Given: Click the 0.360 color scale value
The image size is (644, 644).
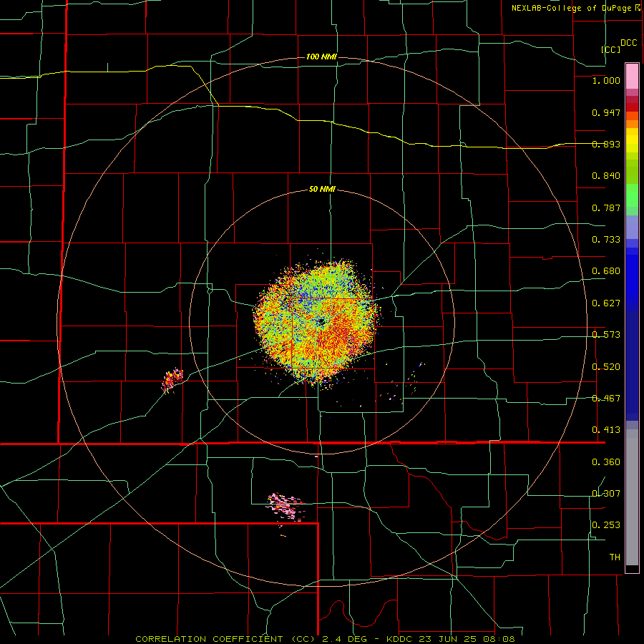Looking at the screenshot, I should tap(606, 462).
